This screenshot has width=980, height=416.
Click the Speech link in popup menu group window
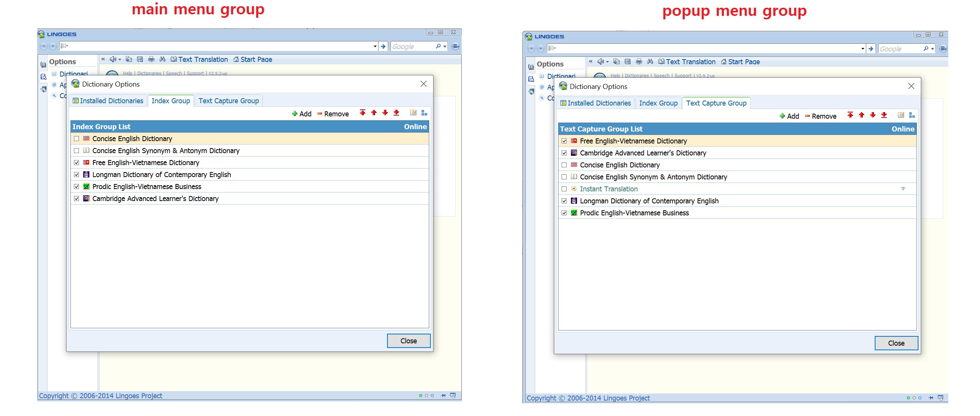tap(661, 75)
